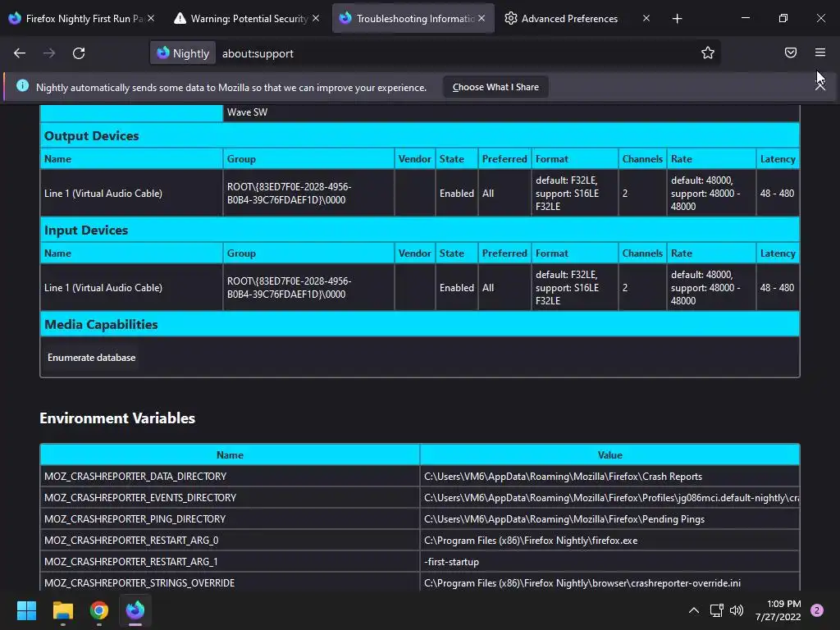Select MOZ_CRASHREPORTER_PING_DIRECTORY variable name
This screenshot has height=630, width=840.
pos(135,519)
